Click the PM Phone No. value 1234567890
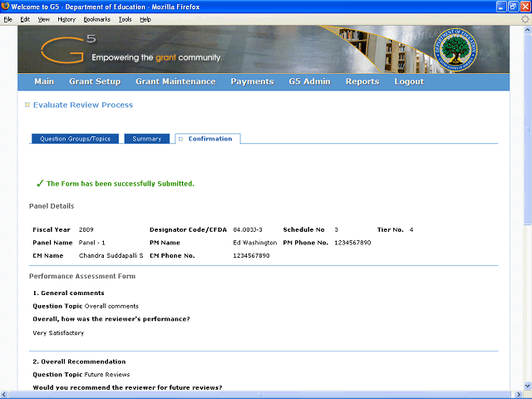The width and height of the screenshot is (532, 399). coord(352,243)
